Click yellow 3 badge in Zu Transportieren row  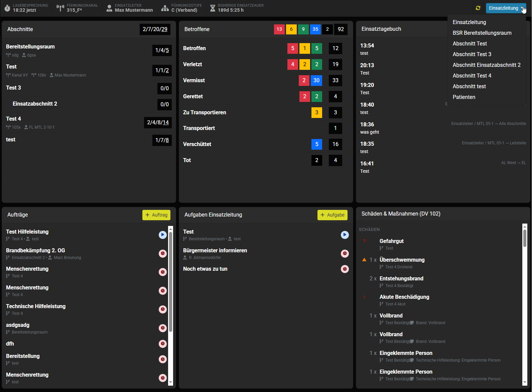317,112
